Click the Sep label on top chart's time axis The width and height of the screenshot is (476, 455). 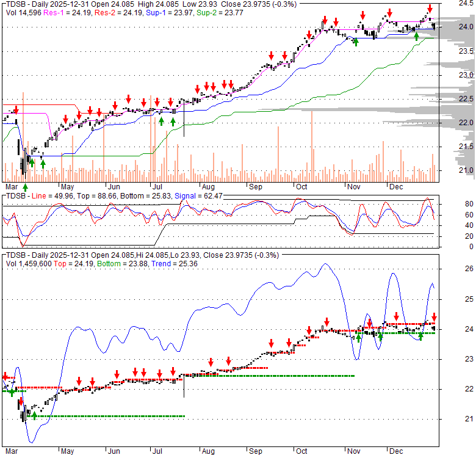click(x=254, y=186)
